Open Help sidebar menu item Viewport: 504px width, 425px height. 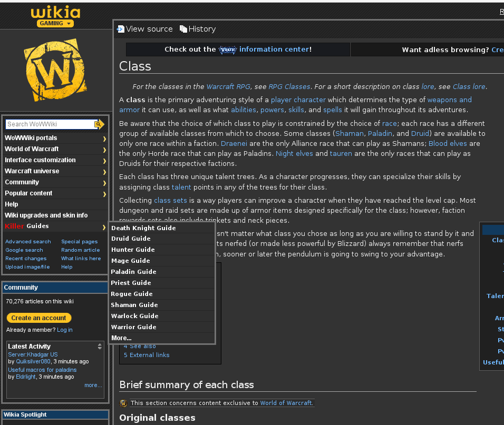click(55, 204)
